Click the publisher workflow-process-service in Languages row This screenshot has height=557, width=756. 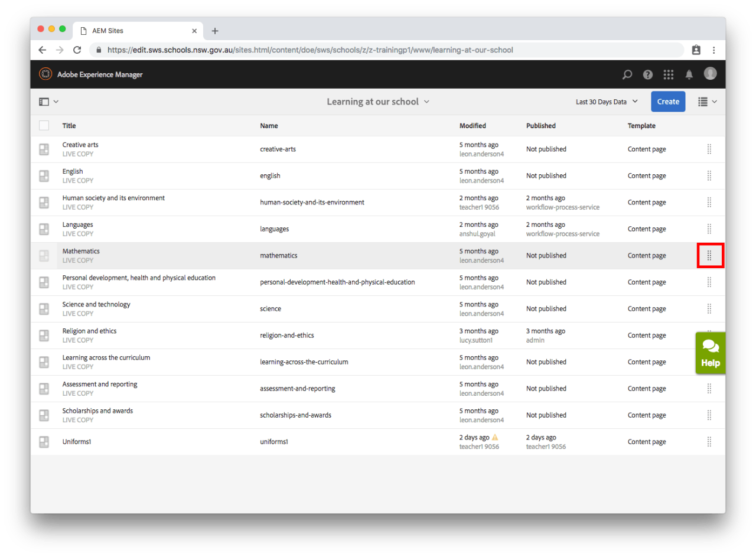tap(563, 234)
